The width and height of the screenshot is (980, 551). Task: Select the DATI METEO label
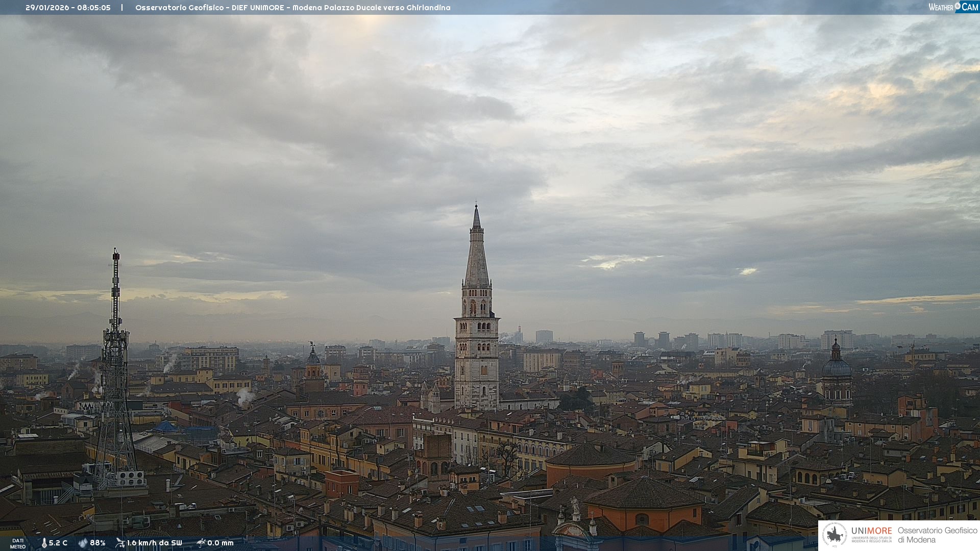point(18,543)
